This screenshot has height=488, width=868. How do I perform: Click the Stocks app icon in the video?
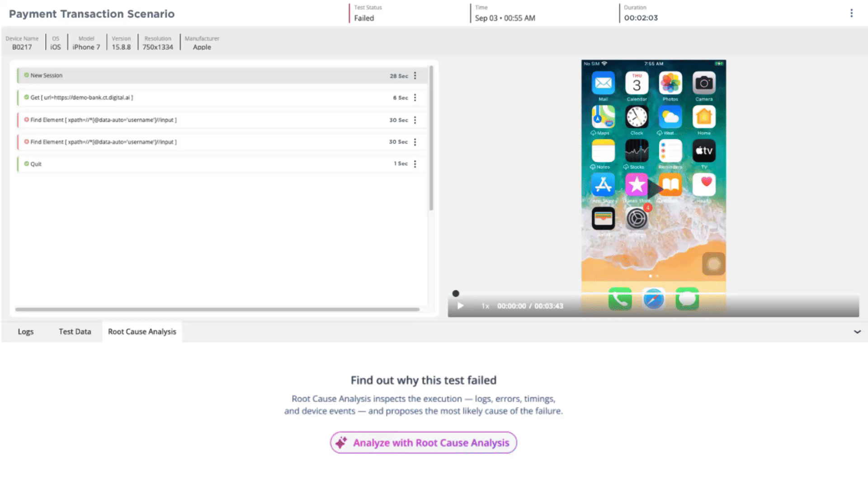tap(637, 150)
